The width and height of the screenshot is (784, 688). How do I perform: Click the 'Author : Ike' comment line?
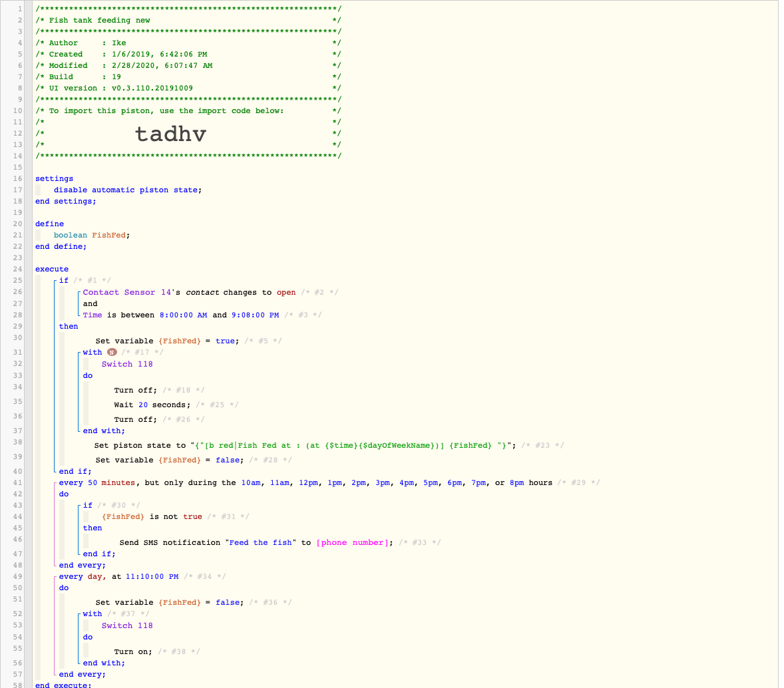188,43
